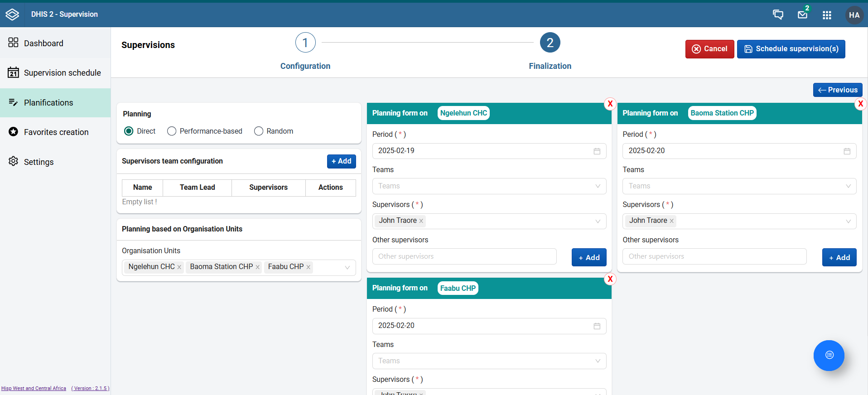Click Other supervisors field for Ngelehun CHC

click(464, 256)
